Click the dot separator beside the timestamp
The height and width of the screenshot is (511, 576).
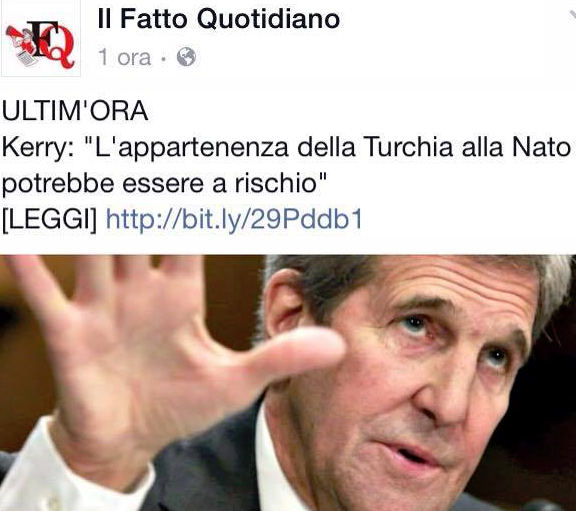(x=164, y=58)
